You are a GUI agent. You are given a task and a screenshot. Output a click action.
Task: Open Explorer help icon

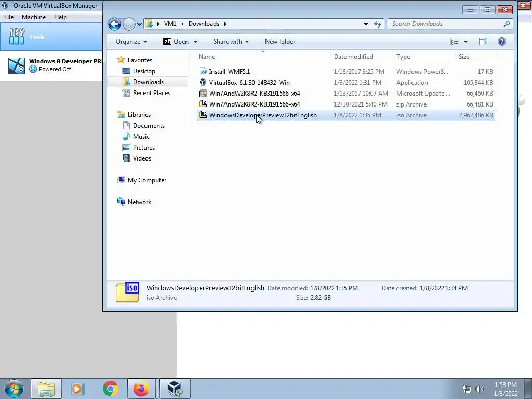point(502,42)
